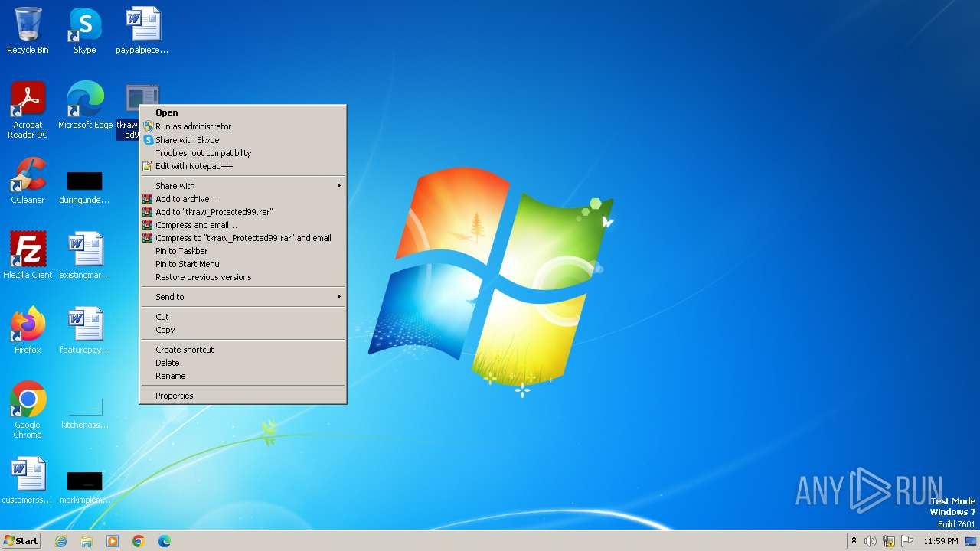The height and width of the screenshot is (551, 980).
Task: Choose Pin to Start Menu
Action: pyautogui.click(x=243, y=264)
